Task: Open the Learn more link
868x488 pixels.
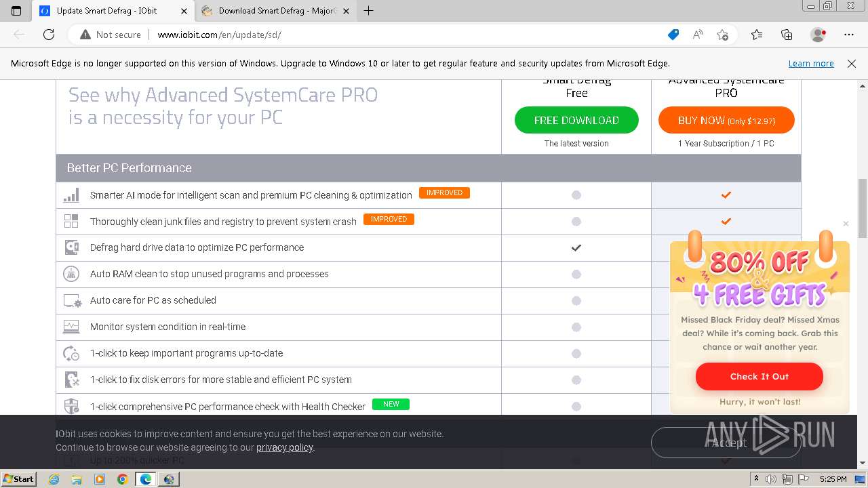Action: click(x=811, y=64)
